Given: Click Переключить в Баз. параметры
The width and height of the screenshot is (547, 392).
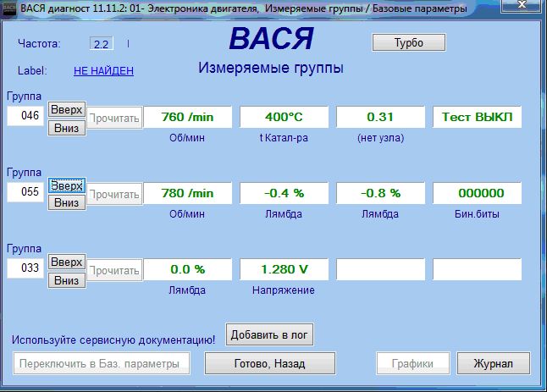Looking at the screenshot, I should click(102, 363).
